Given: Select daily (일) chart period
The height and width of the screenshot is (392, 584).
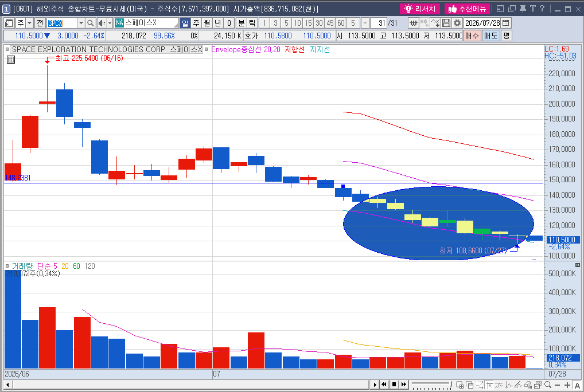Looking at the screenshot, I should click(x=185, y=23).
